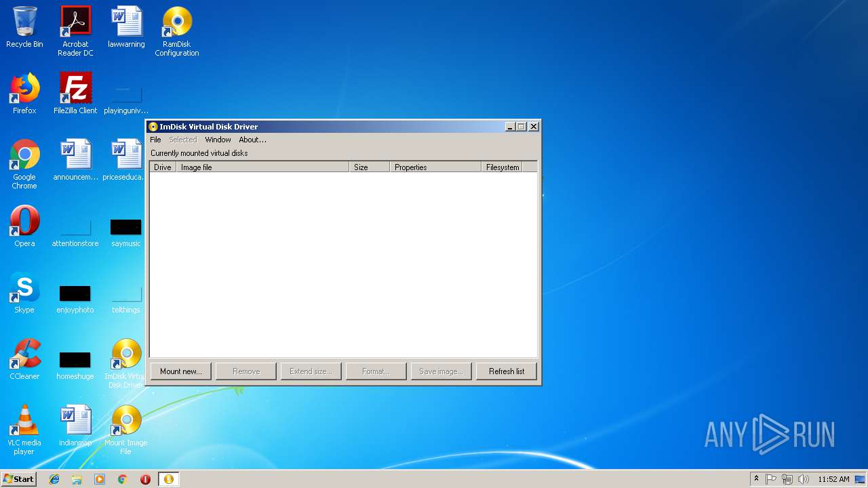The height and width of the screenshot is (488, 868).
Task: Launch Skype from the desktop
Action: (24, 293)
